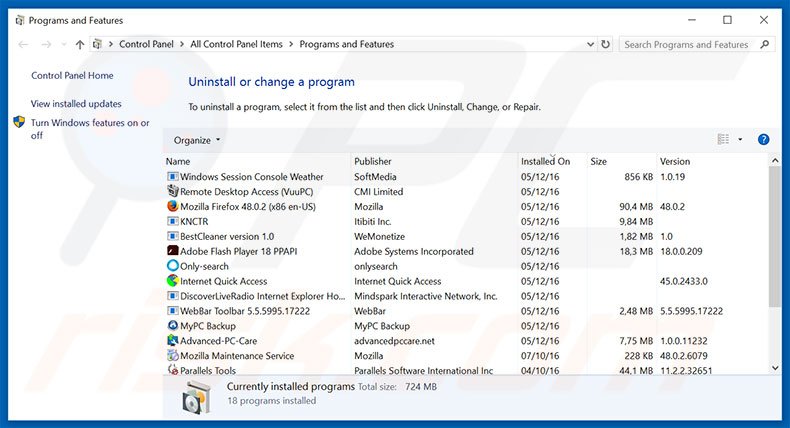Click the Mozilla Firefox program icon
The width and height of the screenshot is (790, 428).
[172, 207]
